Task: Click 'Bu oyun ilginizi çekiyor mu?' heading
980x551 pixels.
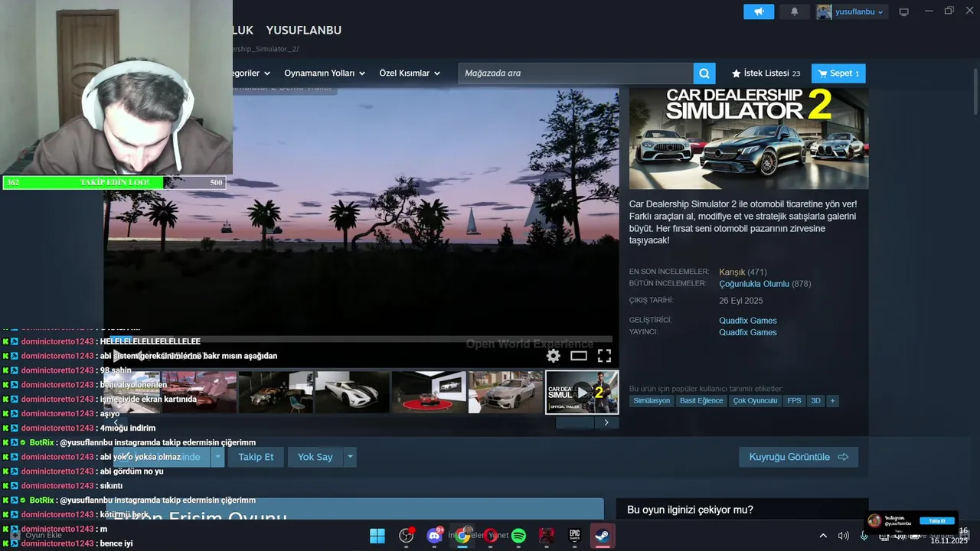Action: point(690,510)
